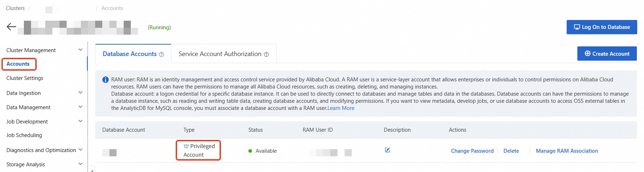
Task: Click Log On to Database button
Action: coord(602,27)
